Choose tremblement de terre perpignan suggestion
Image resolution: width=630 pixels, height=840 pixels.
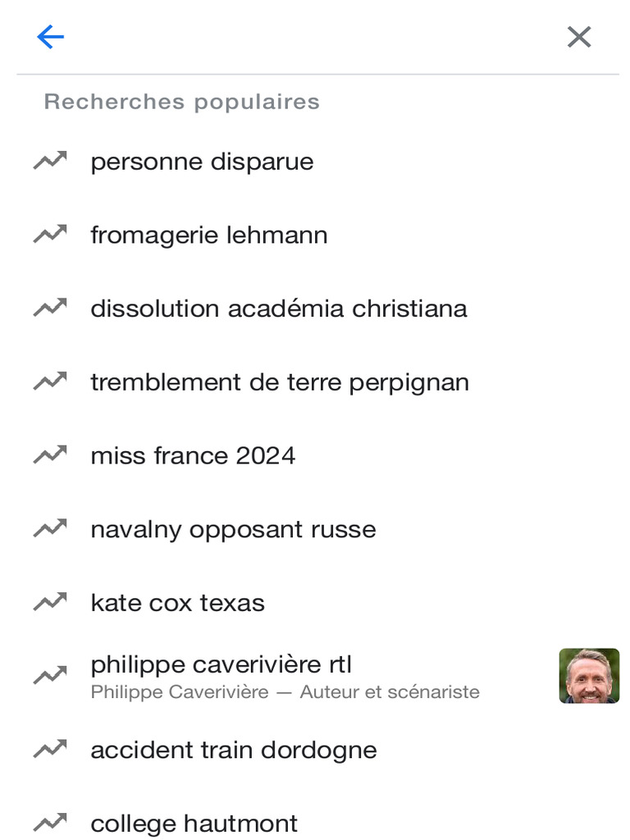[x=315, y=382]
